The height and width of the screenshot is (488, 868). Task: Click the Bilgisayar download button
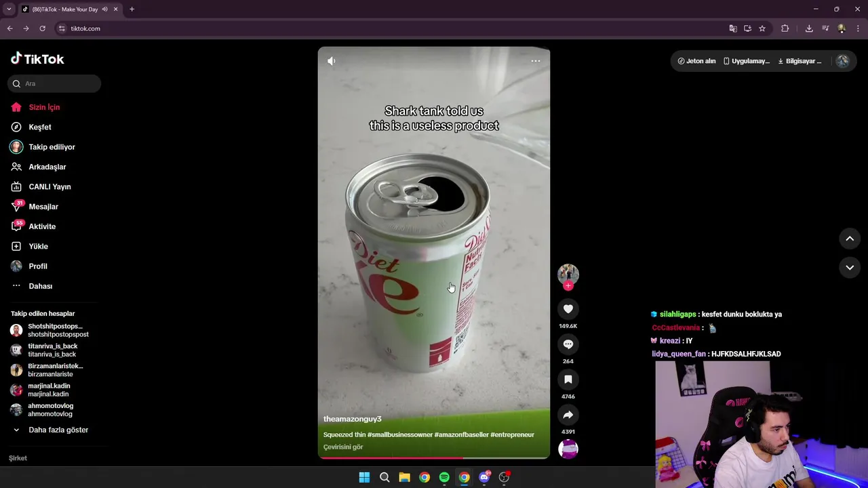[x=800, y=61]
